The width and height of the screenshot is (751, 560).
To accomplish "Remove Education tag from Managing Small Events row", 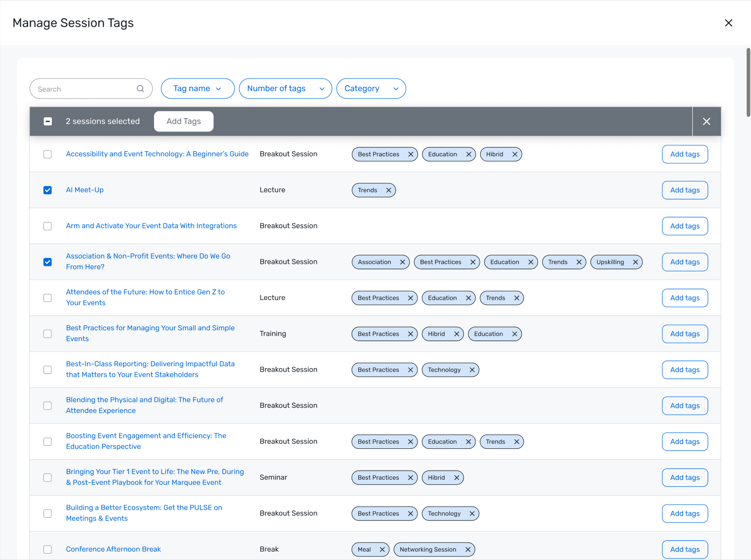I will (x=514, y=334).
